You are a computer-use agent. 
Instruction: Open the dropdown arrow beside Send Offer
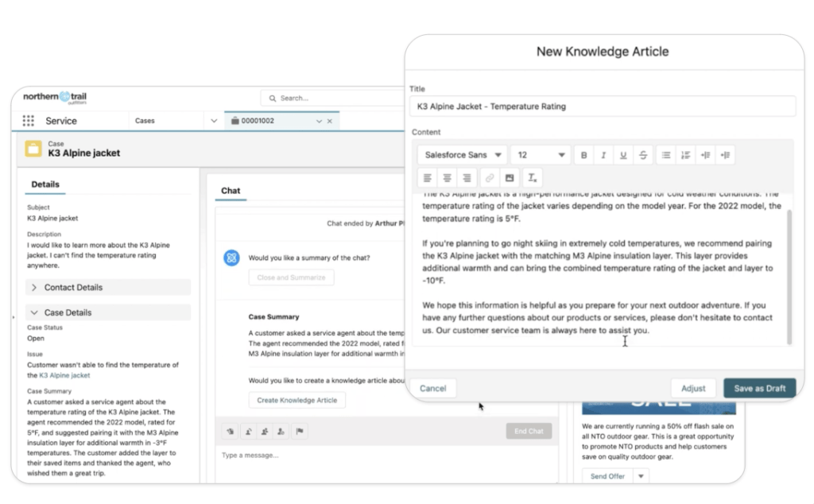tap(641, 475)
